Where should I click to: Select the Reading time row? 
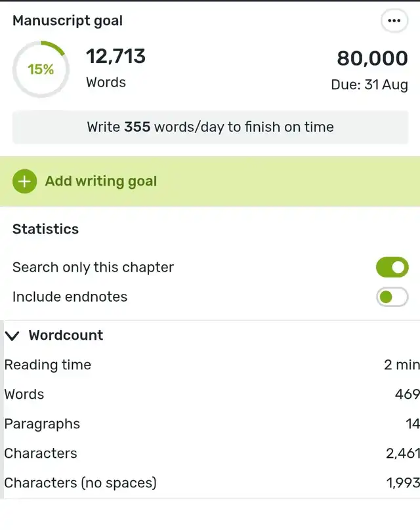click(x=210, y=365)
